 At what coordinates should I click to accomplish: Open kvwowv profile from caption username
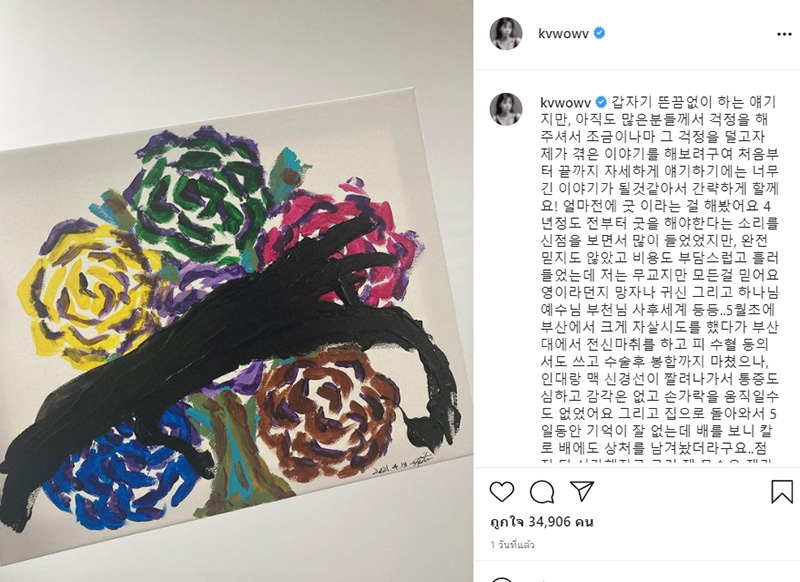coord(565,103)
